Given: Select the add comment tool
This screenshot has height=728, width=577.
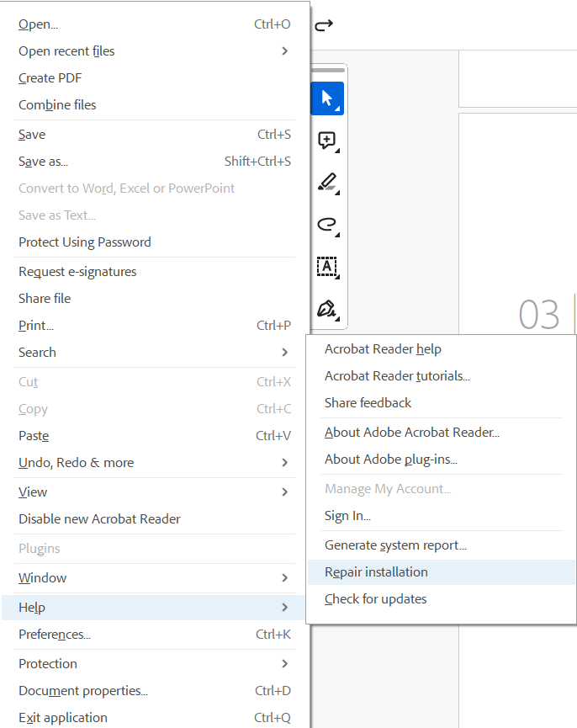Looking at the screenshot, I should click(327, 141).
